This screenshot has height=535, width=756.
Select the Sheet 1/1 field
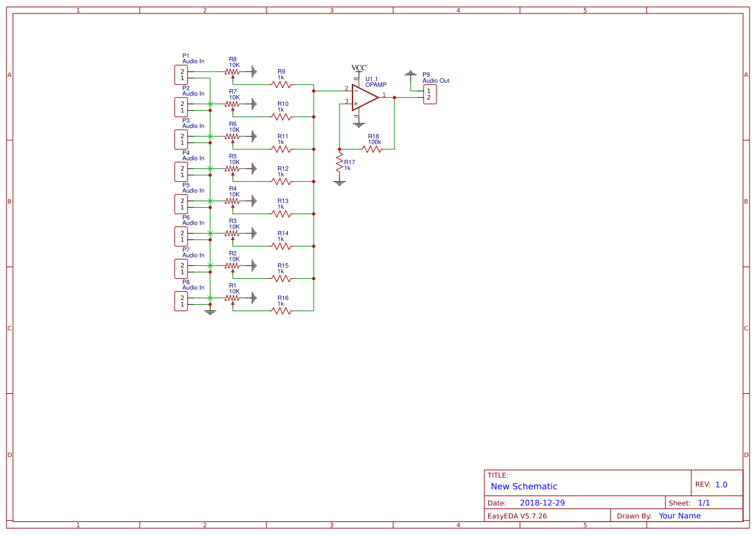(705, 502)
